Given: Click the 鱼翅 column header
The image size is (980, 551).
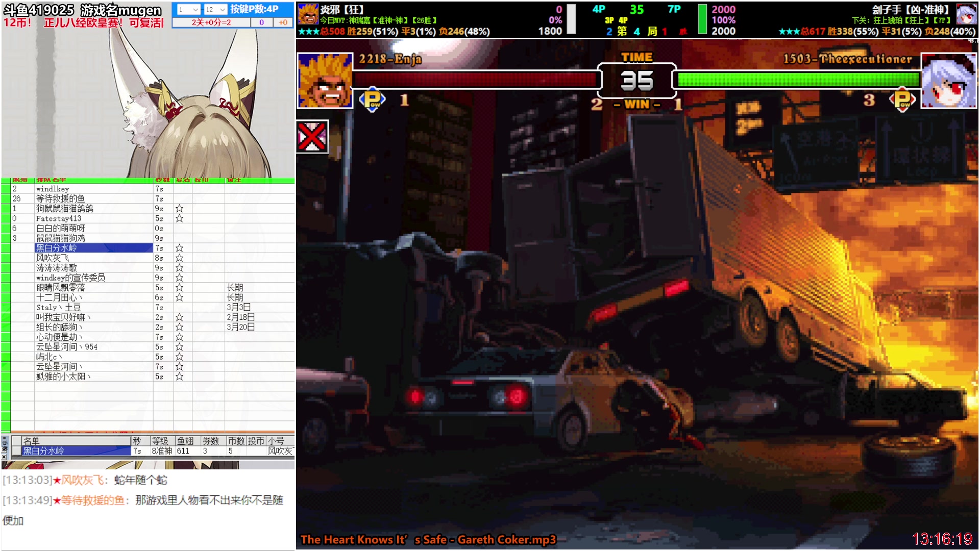Looking at the screenshot, I should coord(187,441).
